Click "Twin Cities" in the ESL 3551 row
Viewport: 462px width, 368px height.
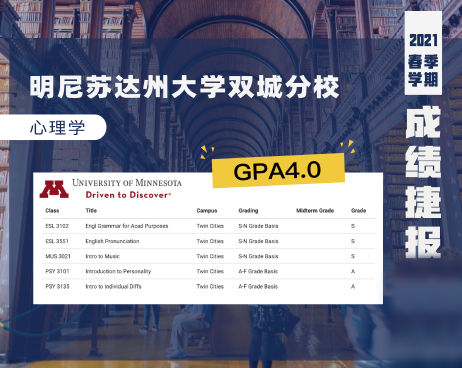210,241
